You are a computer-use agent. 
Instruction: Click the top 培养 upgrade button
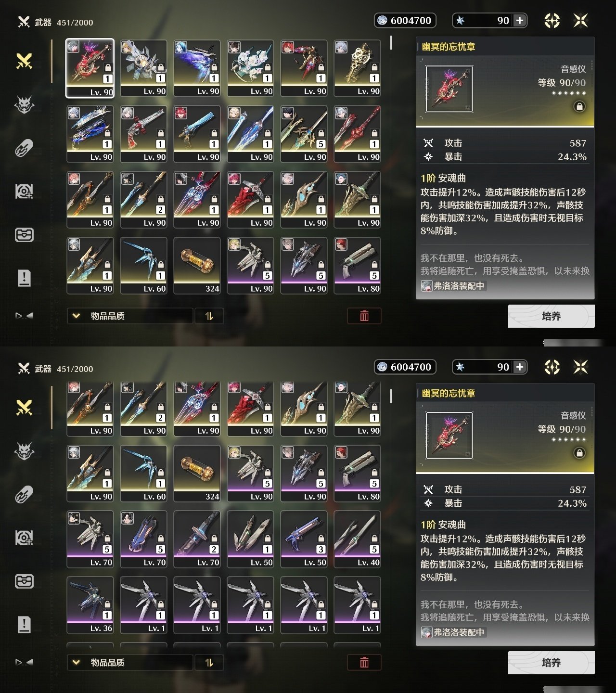pos(551,316)
